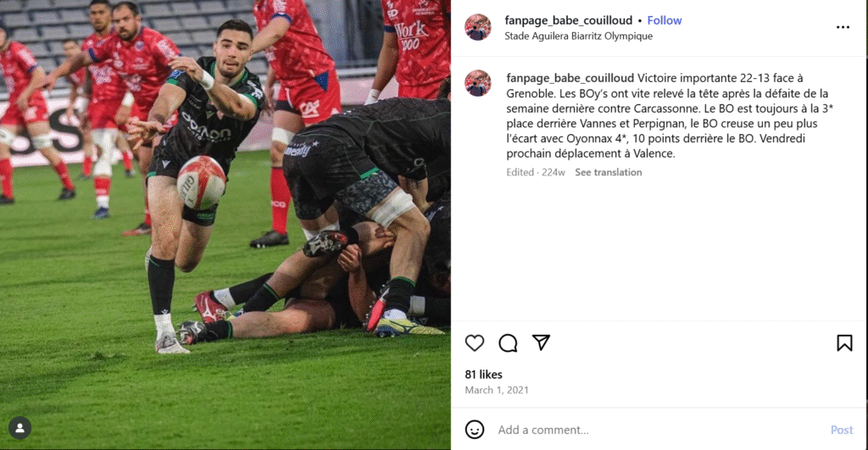View the 81 likes list
This screenshot has height=450, width=868.
pyautogui.click(x=484, y=375)
